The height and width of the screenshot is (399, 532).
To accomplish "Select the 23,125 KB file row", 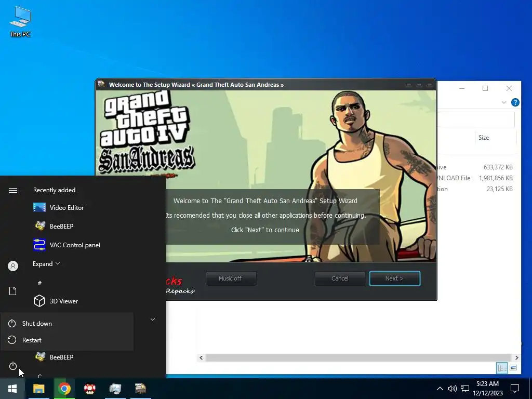I will 476,189.
